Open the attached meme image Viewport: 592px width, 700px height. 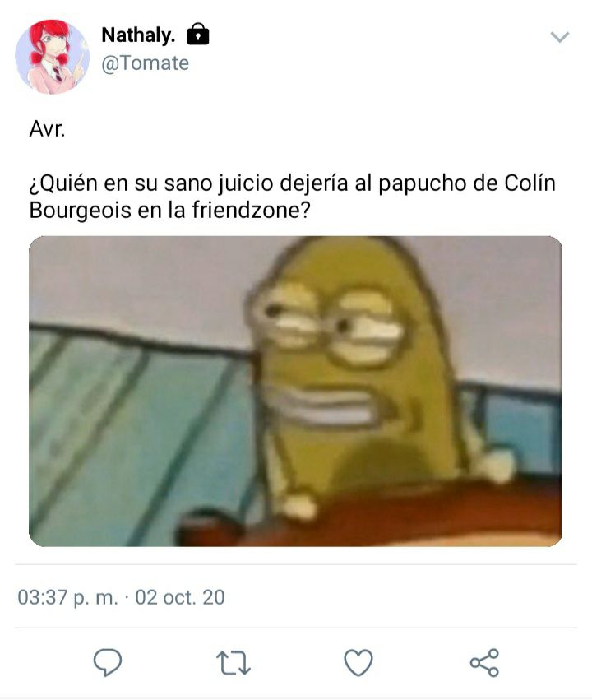point(295,391)
